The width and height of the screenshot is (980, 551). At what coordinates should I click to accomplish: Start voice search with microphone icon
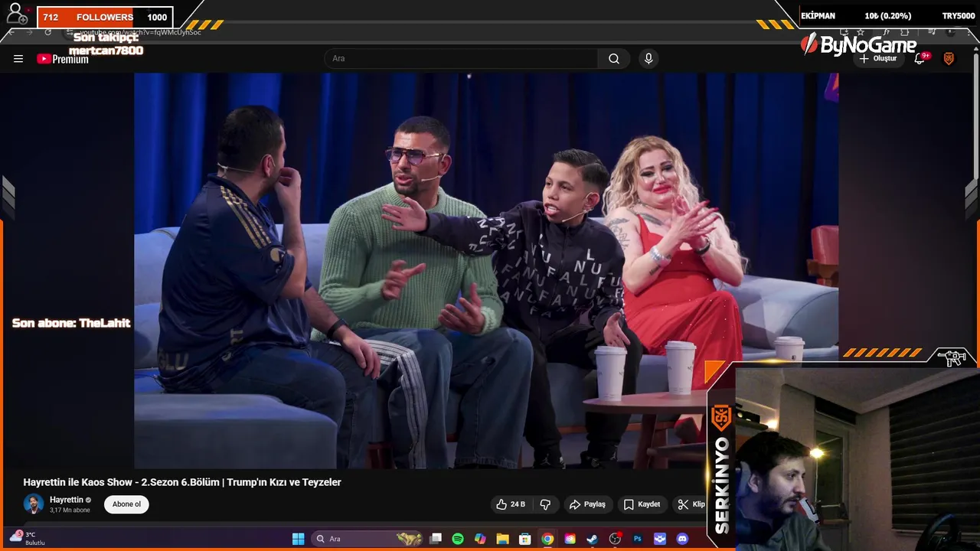coord(648,59)
